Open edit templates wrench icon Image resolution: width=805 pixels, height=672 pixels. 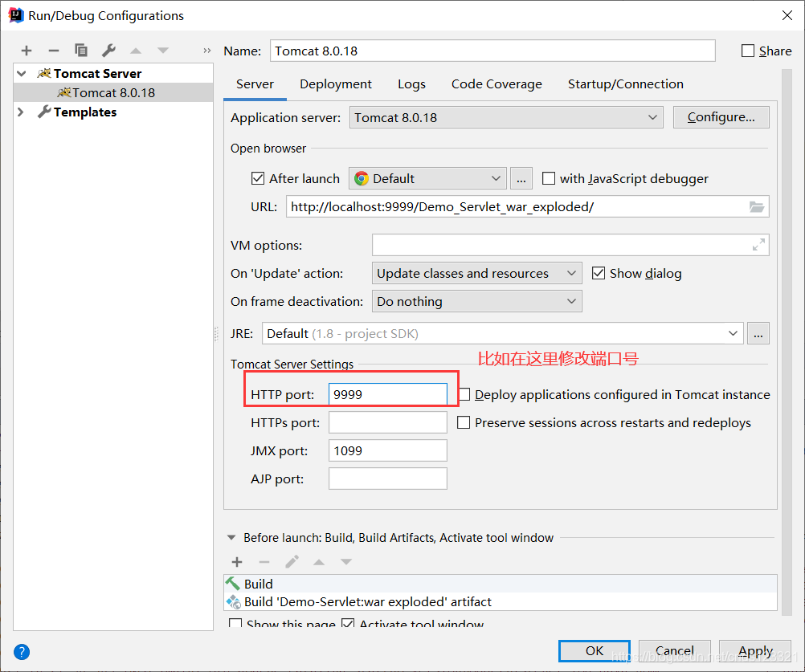tap(108, 51)
